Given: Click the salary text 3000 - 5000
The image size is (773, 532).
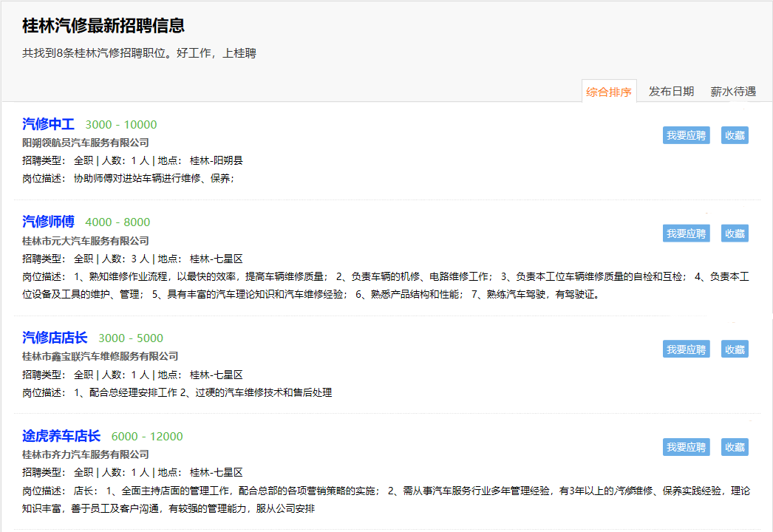Looking at the screenshot, I should click(x=131, y=338).
